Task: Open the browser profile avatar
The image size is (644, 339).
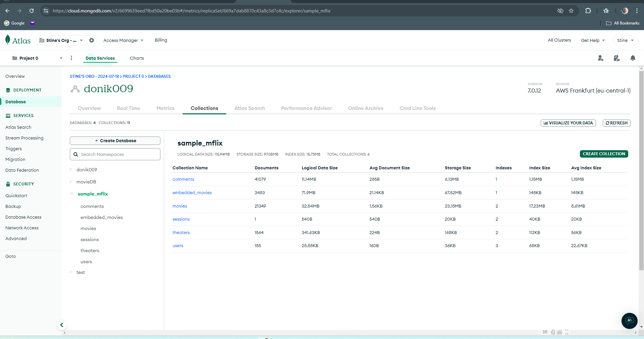Action: [x=625, y=11]
